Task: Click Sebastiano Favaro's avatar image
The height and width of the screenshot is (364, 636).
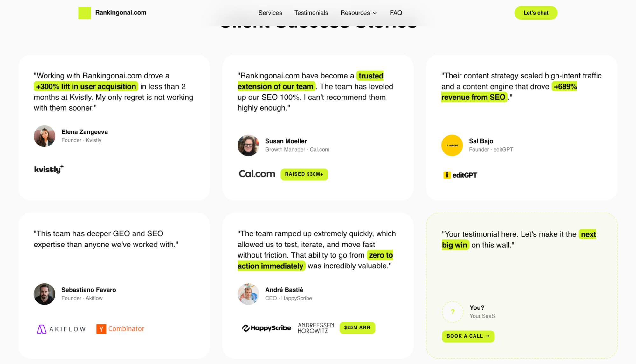Action: [x=45, y=294]
